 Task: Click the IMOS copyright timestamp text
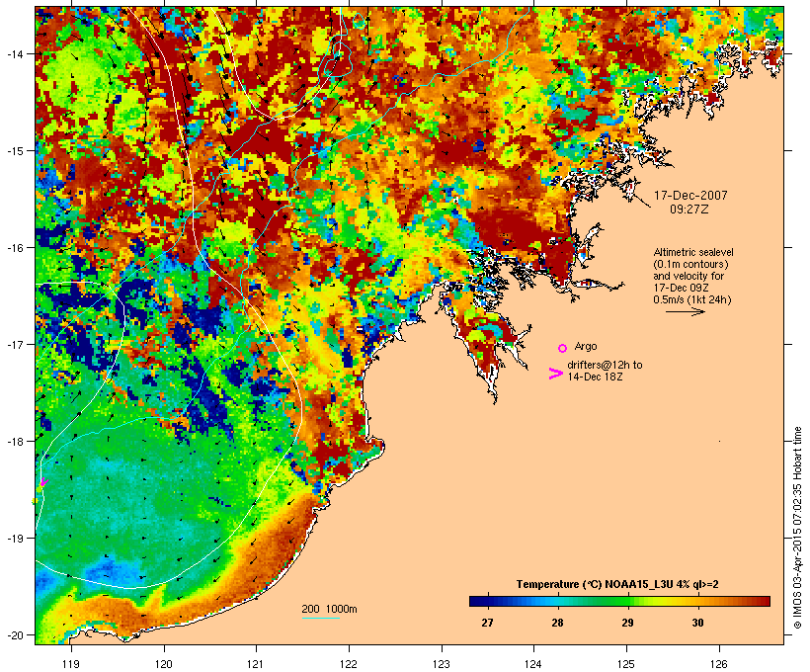pyautogui.click(x=797, y=528)
